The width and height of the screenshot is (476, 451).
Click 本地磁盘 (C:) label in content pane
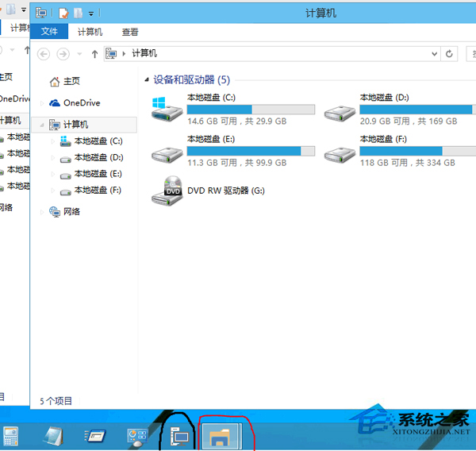(x=211, y=98)
